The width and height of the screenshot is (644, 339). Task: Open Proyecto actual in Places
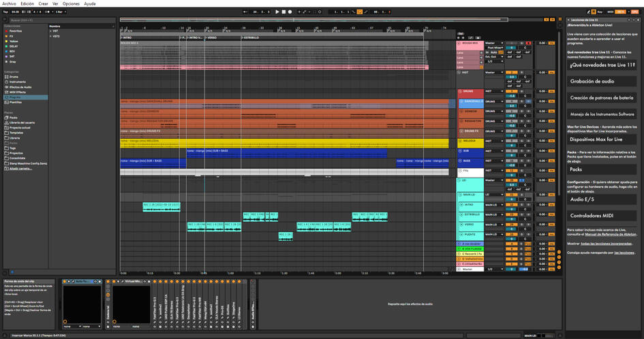tap(19, 128)
